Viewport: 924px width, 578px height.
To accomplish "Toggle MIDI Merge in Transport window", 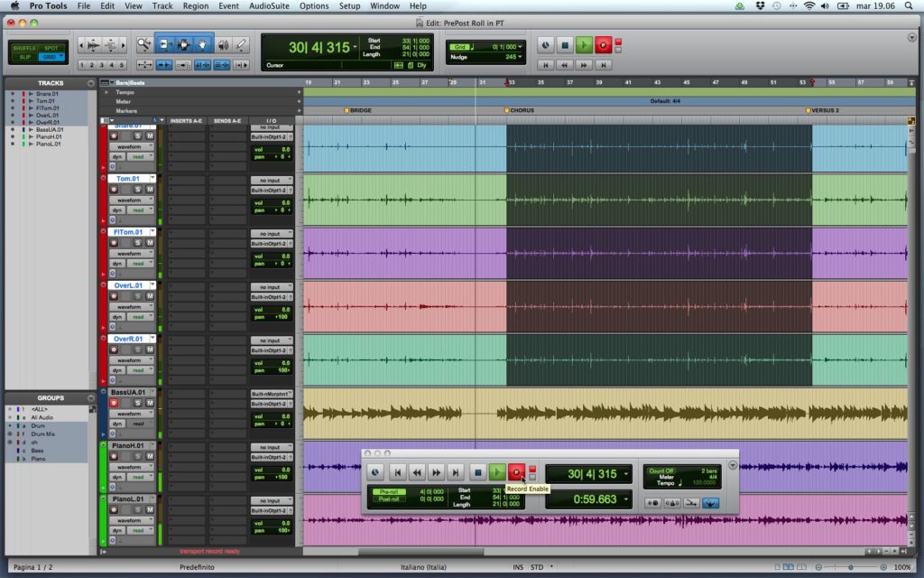I will (691, 503).
